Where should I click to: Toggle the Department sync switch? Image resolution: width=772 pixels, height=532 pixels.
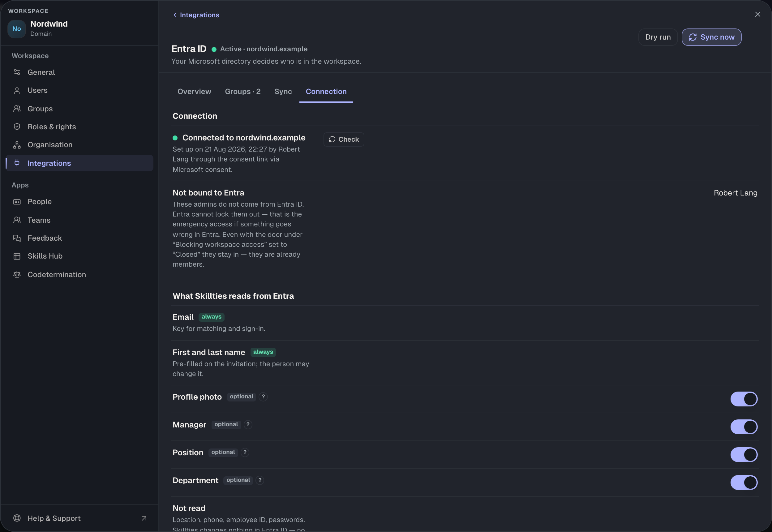[x=744, y=482]
